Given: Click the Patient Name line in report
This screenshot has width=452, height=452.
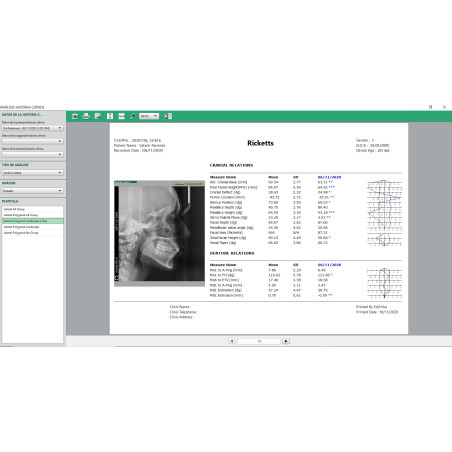Looking at the screenshot, I should tap(140, 146).
